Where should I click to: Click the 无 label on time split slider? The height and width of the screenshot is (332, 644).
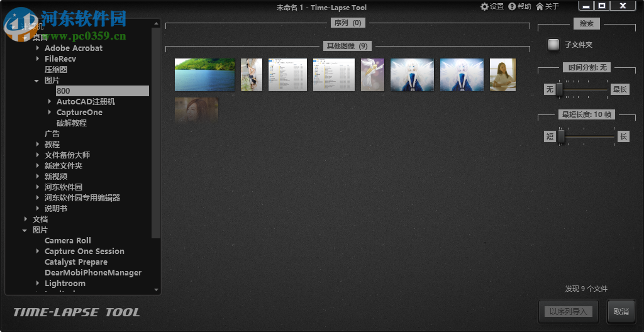[550, 89]
